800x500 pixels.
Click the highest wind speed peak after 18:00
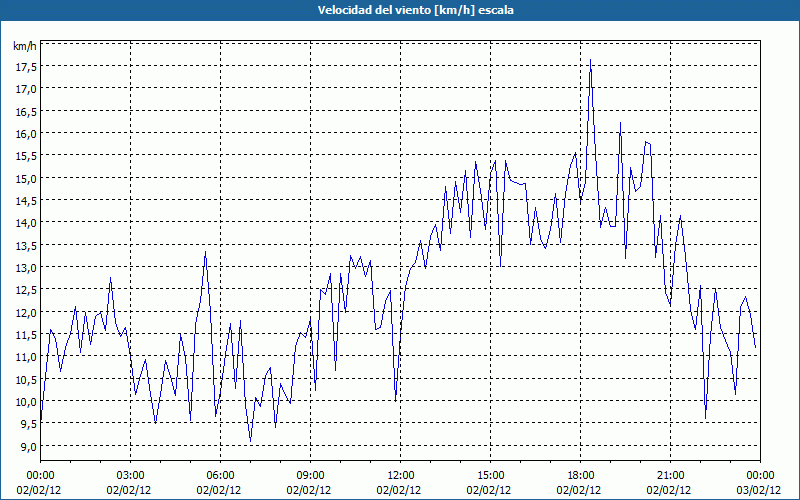[590, 60]
